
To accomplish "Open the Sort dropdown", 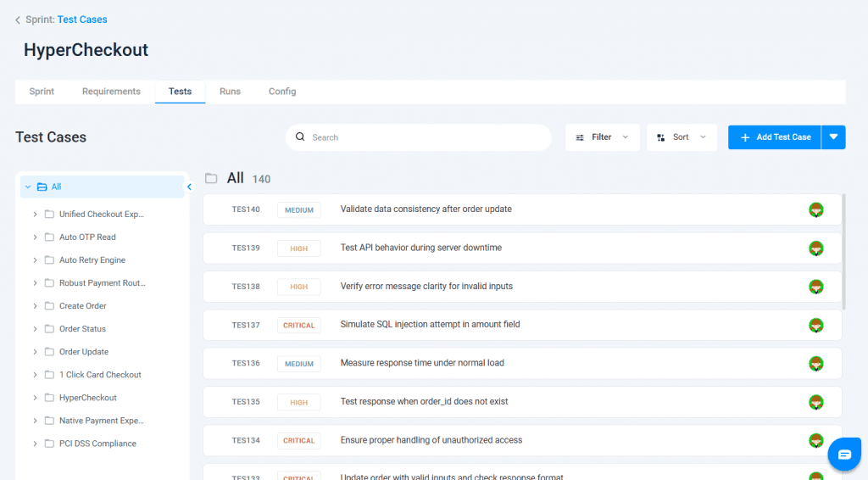I will tap(682, 137).
